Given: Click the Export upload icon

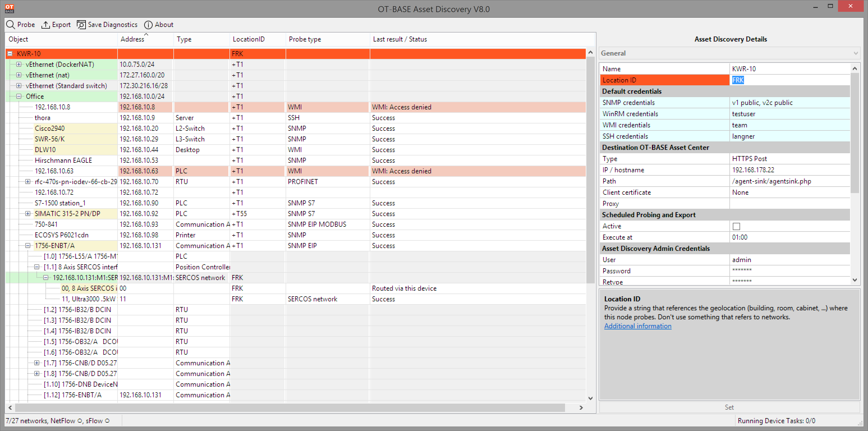Looking at the screenshot, I should click(45, 25).
